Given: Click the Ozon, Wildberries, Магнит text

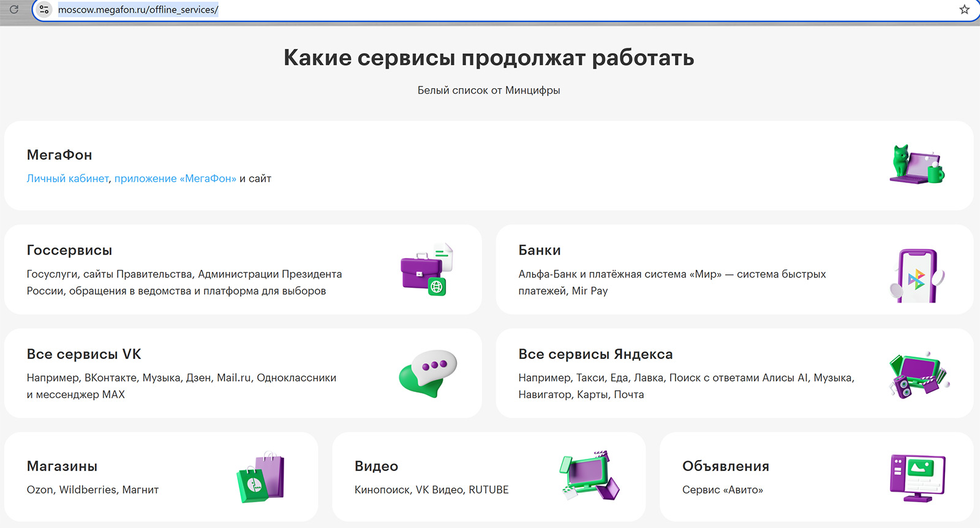Looking at the screenshot, I should point(92,490).
